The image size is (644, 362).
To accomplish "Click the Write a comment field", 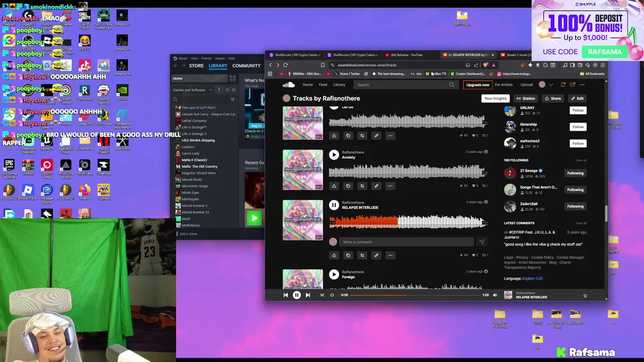I will pos(406,242).
